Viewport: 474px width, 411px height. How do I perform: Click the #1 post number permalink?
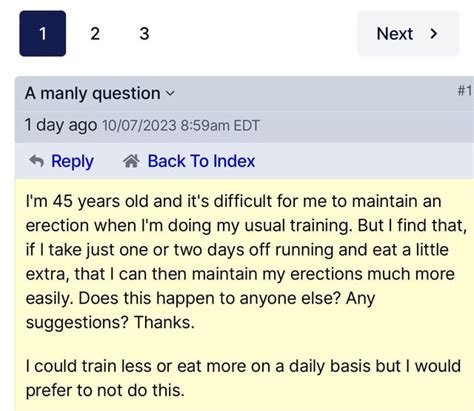pos(465,90)
